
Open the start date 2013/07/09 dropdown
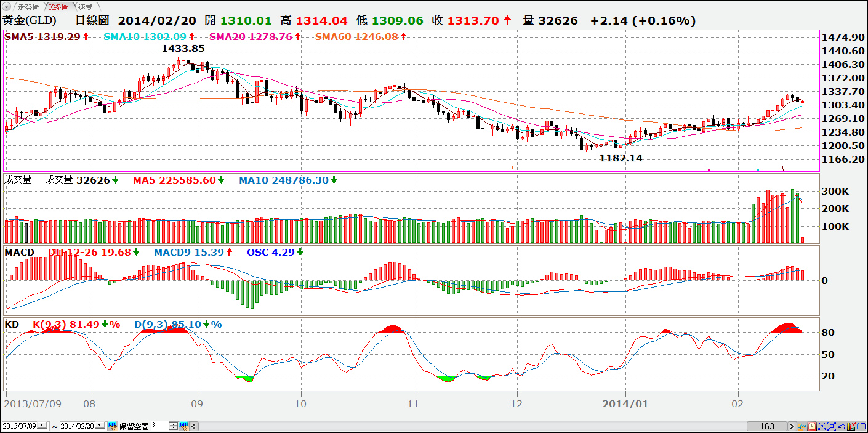(x=42, y=426)
